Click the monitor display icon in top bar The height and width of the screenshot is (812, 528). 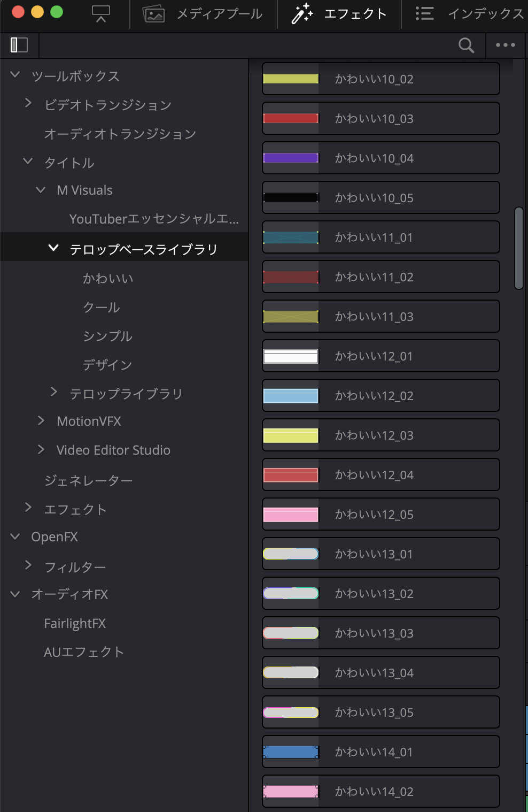point(100,14)
